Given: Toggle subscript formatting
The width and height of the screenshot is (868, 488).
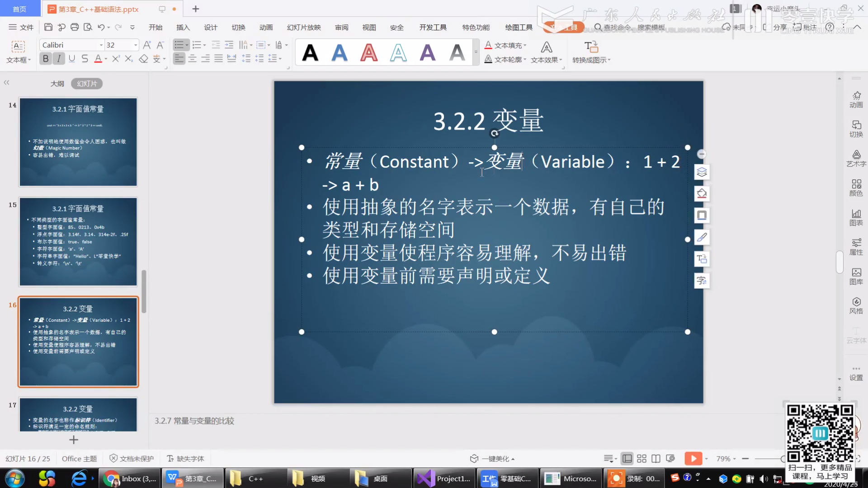Looking at the screenshot, I should (129, 59).
